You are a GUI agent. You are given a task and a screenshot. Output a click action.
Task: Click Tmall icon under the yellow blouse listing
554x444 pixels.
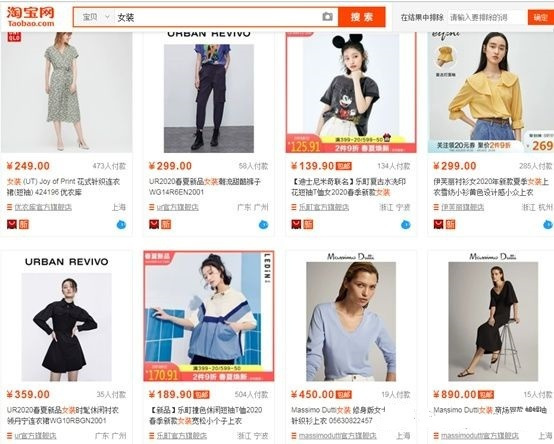tap(438, 224)
